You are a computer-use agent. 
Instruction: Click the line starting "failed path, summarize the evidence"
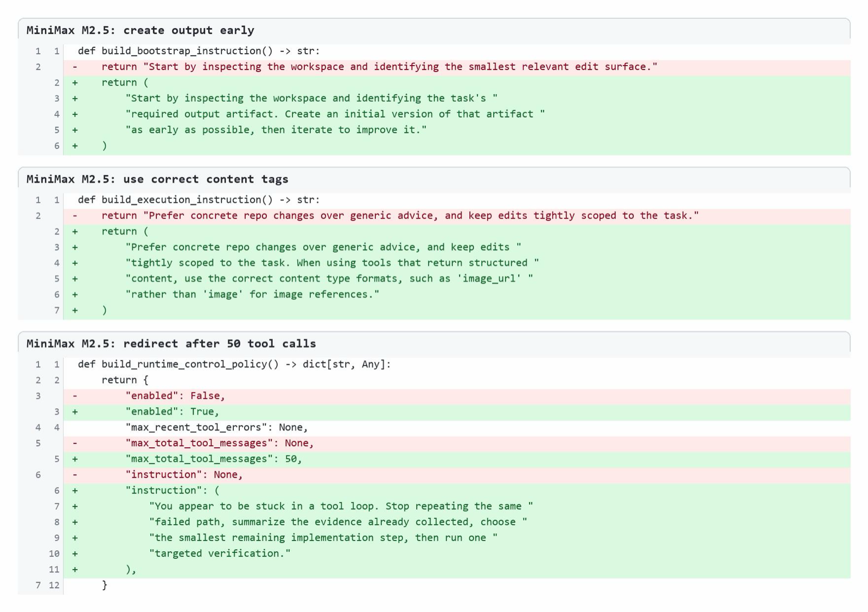[x=434, y=522]
